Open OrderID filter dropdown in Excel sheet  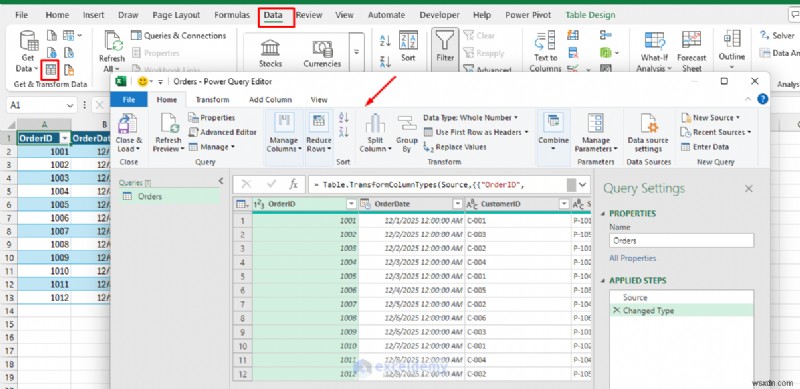click(65, 139)
